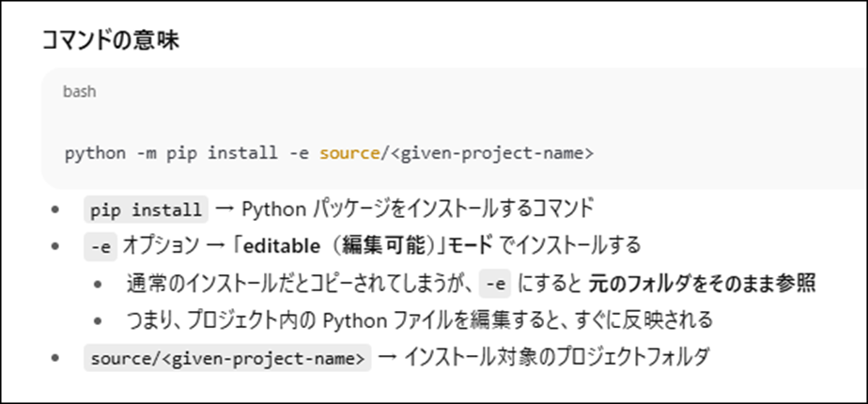Click the -e chip before にすると
Viewport: 868px width, 404px height.
496,283
